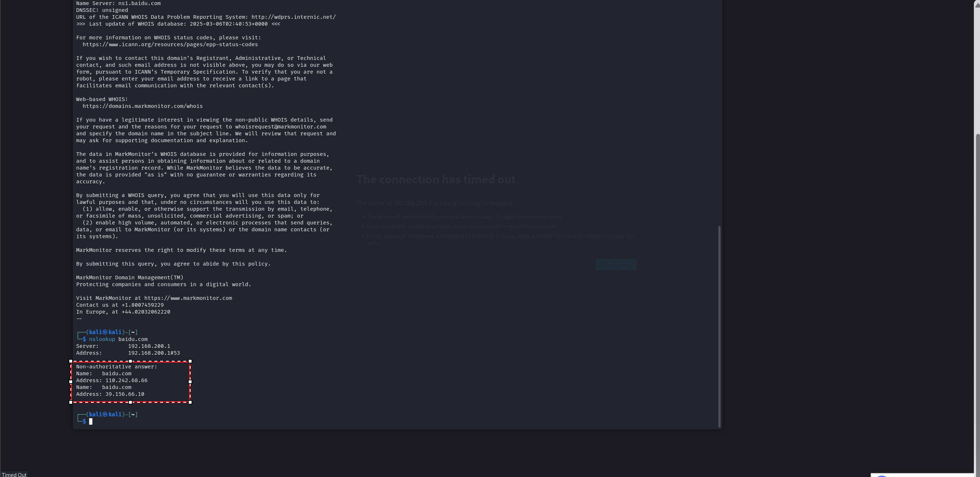
Task: Open the wdprs.internic.net URL
Action: pyautogui.click(x=293, y=17)
